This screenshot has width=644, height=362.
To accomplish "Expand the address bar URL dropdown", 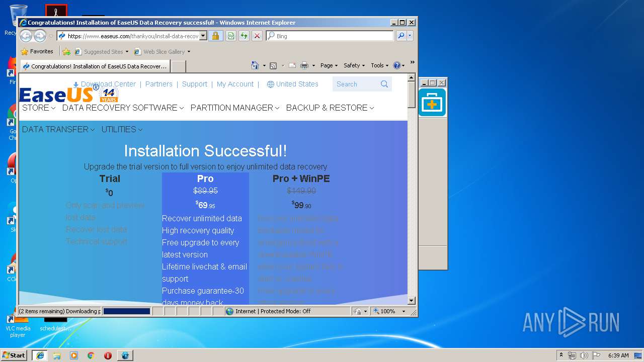I will (x=203, y=36).
